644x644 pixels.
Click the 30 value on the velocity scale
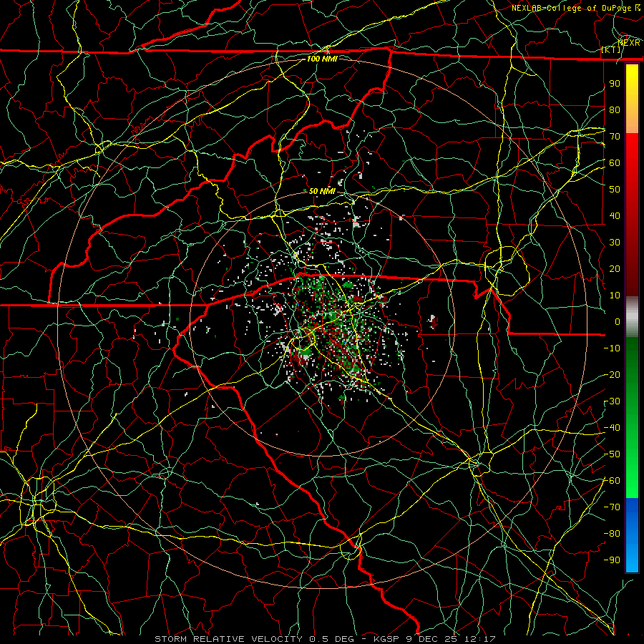coord(615,243)
